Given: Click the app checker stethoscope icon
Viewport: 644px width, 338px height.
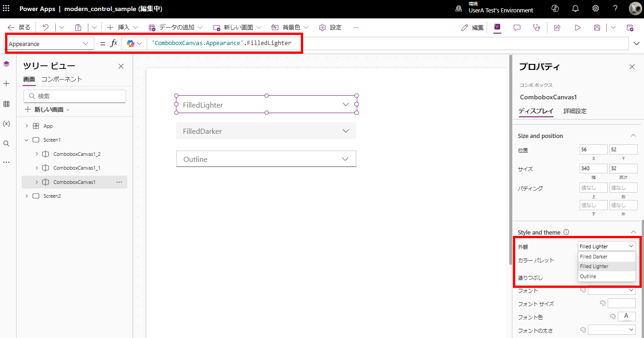Looking at the screenshot, I should pyautogui.click(x=536, y=28).
